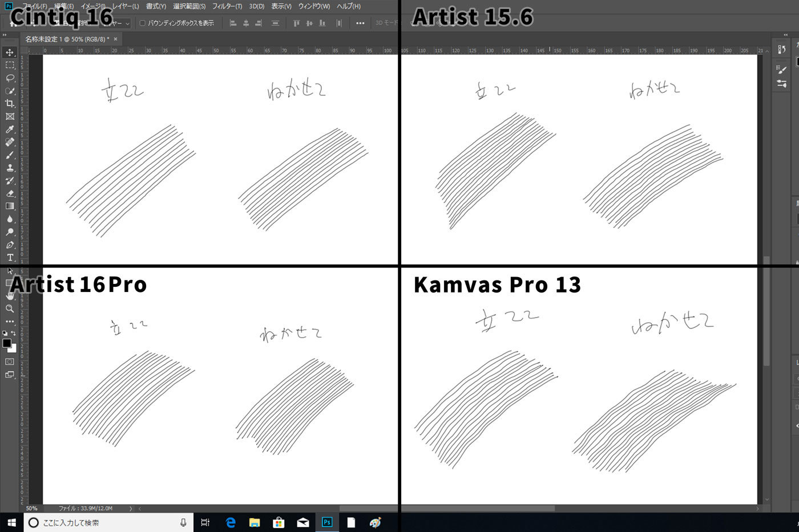Select the History Brush tool
The image size is (799, 532).
coord(10,181)
